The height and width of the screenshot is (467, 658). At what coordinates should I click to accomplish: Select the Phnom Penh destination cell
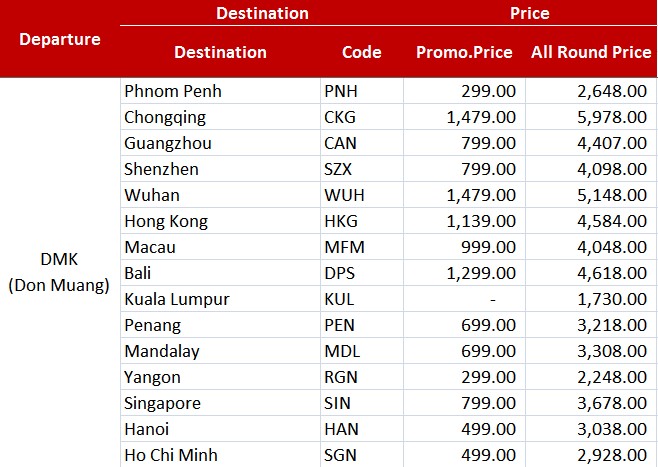(x=220, y=91)
